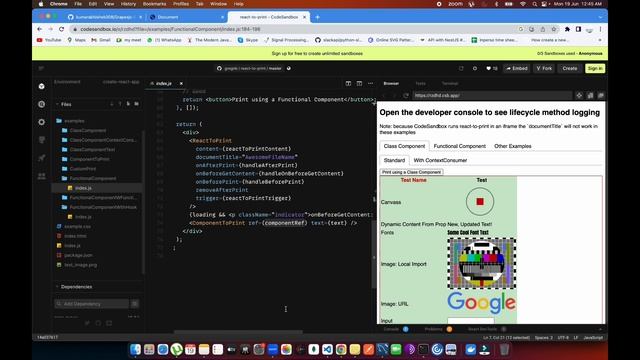Click the upload icon in Files header
Screen dimensions: 640x360
[x=120, y=104]
